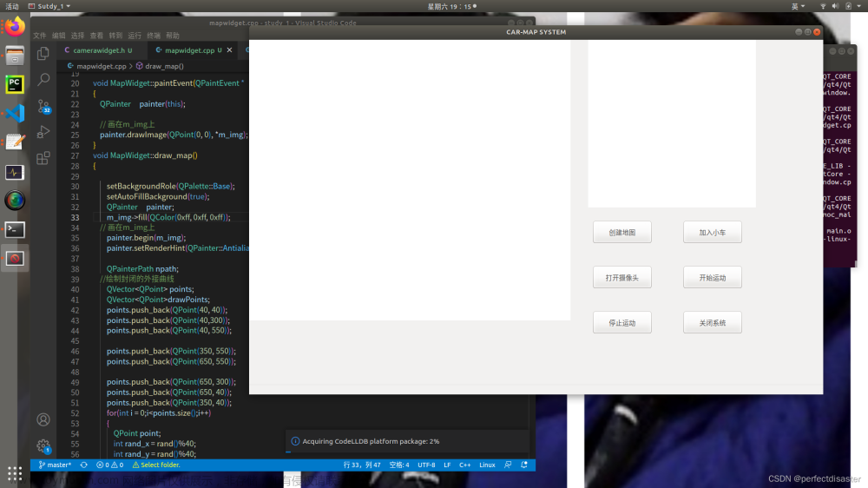The image size is (868, 488).
Task: Open the input language dropdown 英
Action: tap(798, 6)
